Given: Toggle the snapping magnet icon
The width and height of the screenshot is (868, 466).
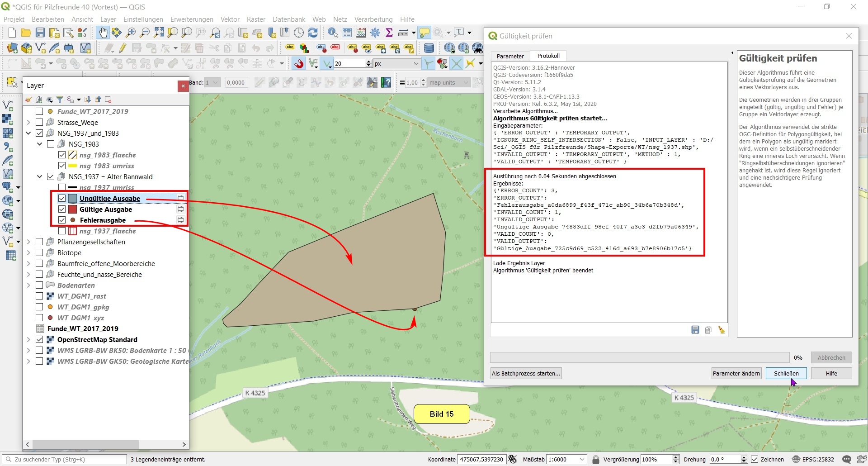Looking at the screenshot, I should 299,64.
